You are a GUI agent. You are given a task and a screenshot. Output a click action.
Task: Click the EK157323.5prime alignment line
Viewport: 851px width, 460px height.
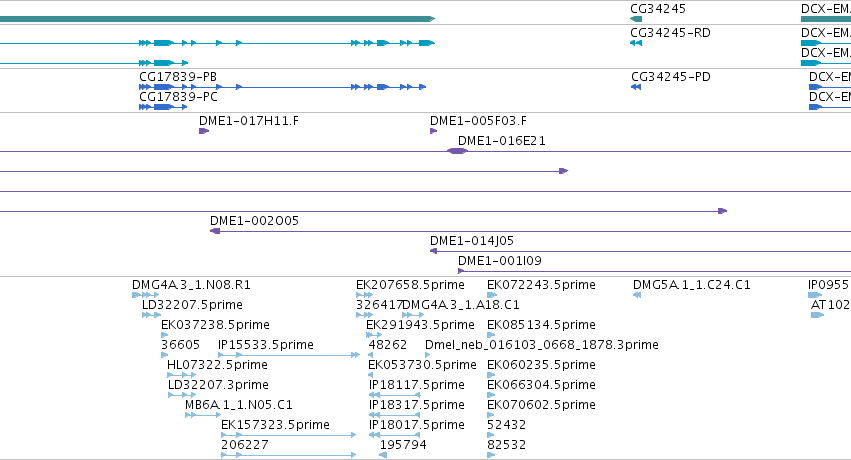click(289, 435)
